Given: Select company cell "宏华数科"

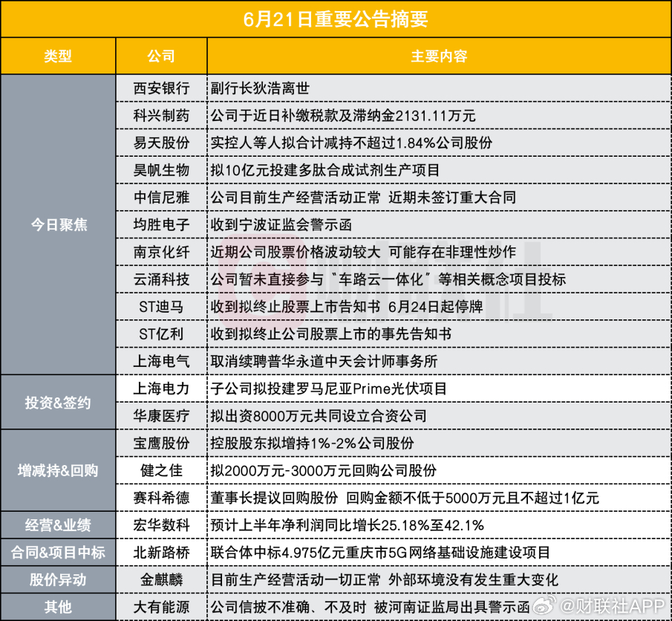Looking at the screenshot, I should click(162, 525).
